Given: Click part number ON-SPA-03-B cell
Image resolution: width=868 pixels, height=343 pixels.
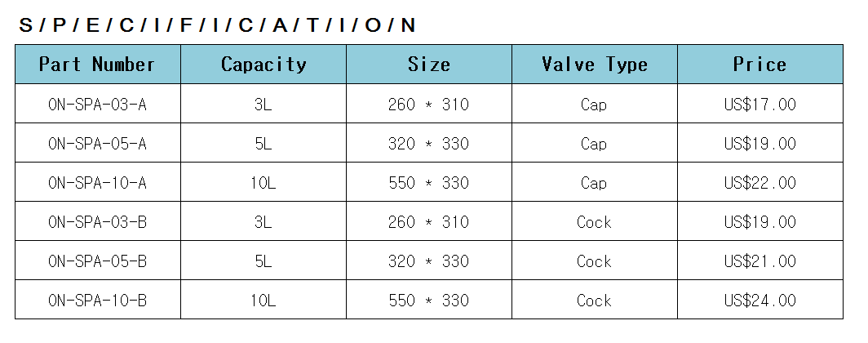Looking at the screenshot, I should (x=97, y=222).
